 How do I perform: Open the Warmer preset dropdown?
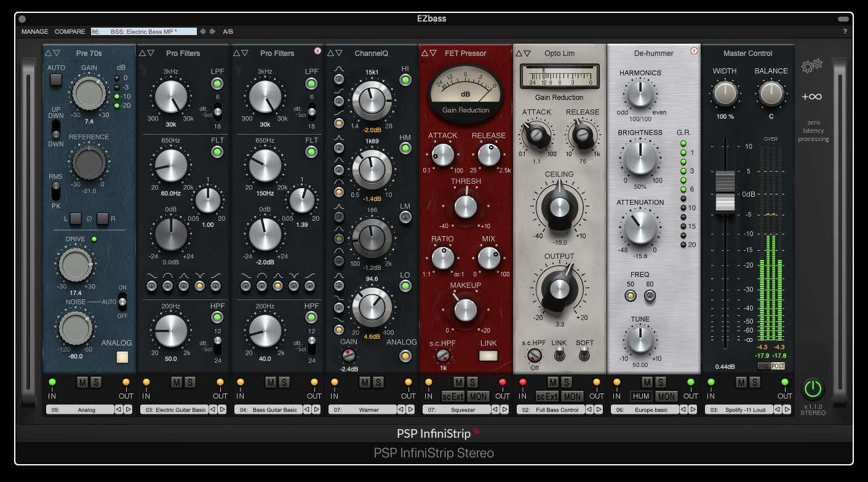click(362, 409)
